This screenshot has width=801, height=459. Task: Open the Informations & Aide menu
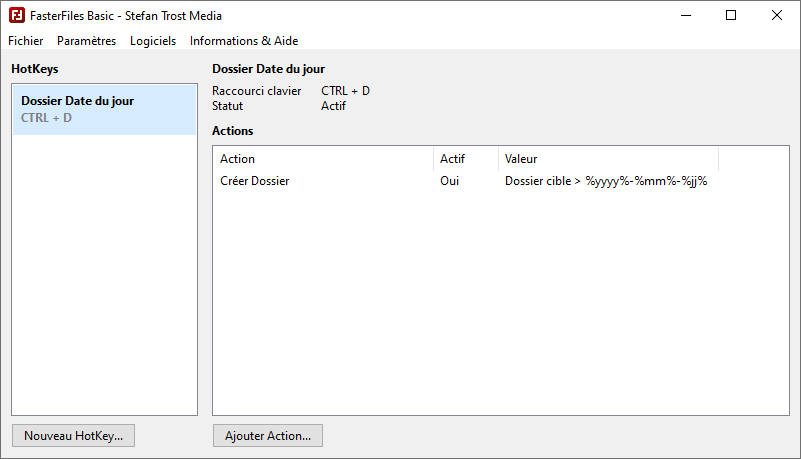(x=244, y=41)
